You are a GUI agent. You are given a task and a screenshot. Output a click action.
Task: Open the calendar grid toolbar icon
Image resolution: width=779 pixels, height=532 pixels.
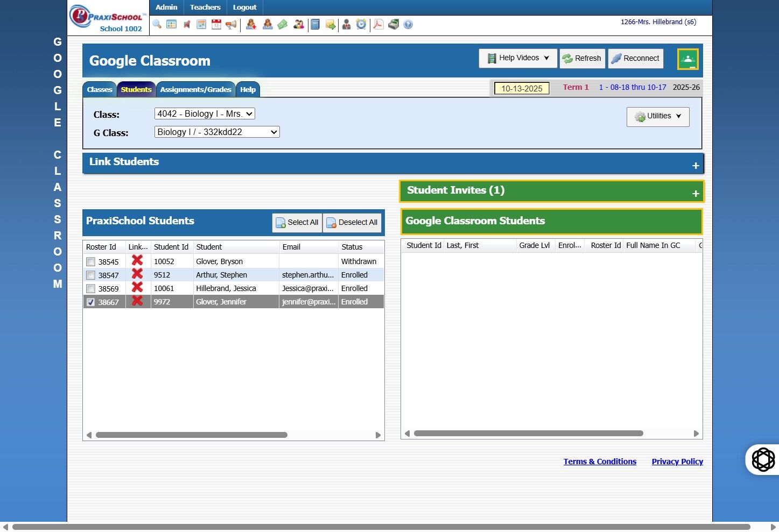point(171,24)
